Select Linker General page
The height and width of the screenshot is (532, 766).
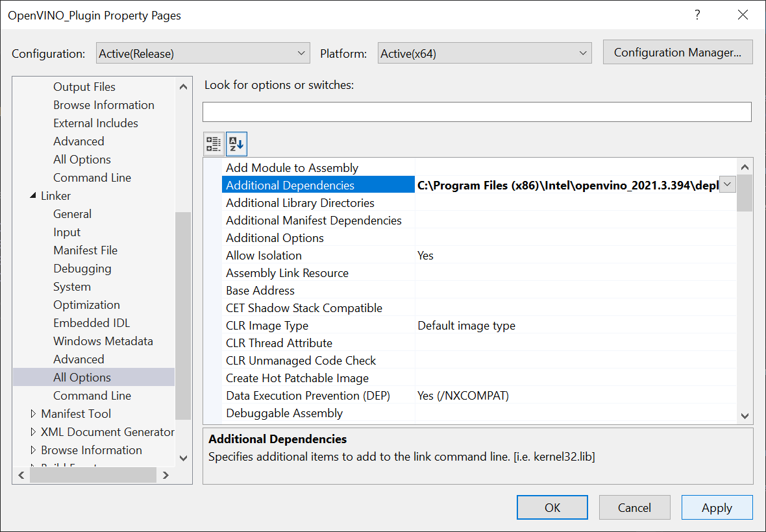pyautogui.click(x=72, y=214)
